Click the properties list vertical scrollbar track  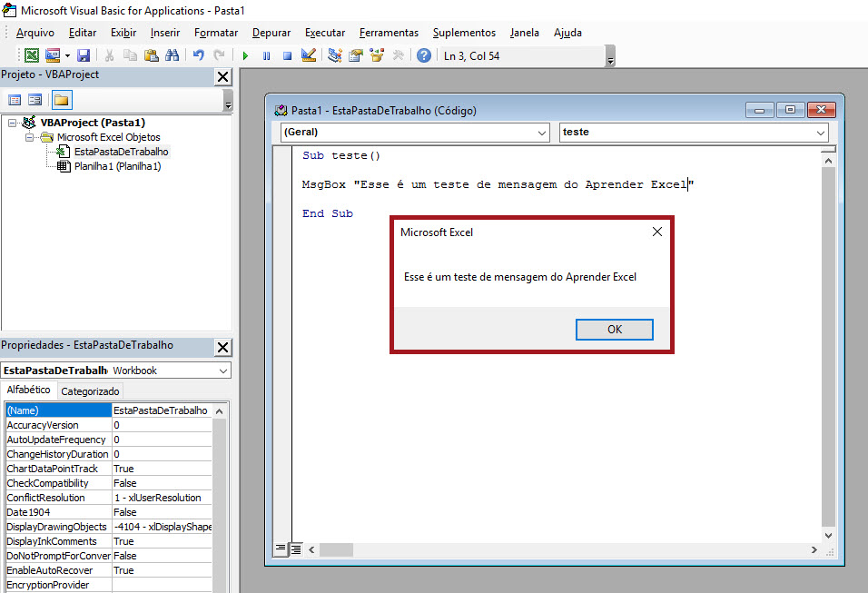pos(220,504)
